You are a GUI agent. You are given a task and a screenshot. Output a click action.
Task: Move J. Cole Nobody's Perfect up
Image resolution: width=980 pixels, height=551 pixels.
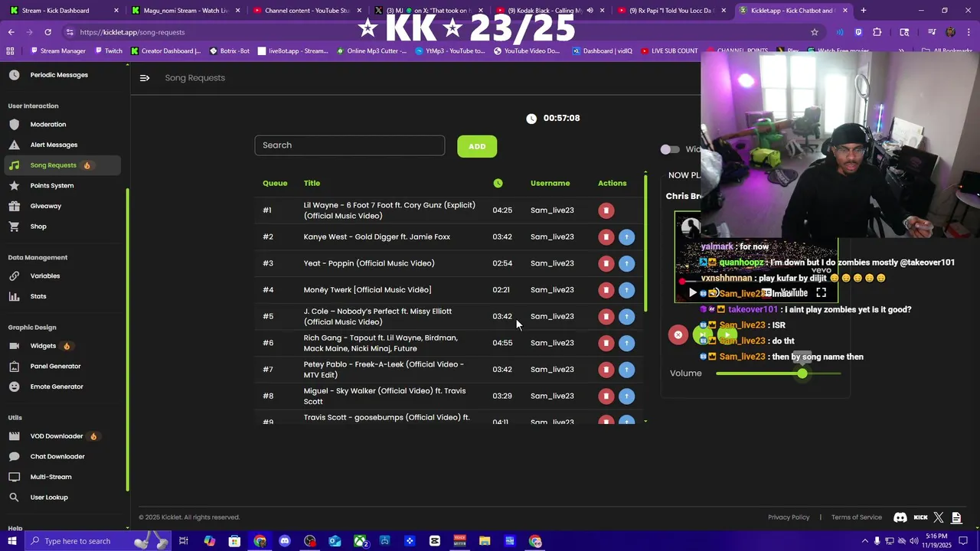click(x=626, y=317)
